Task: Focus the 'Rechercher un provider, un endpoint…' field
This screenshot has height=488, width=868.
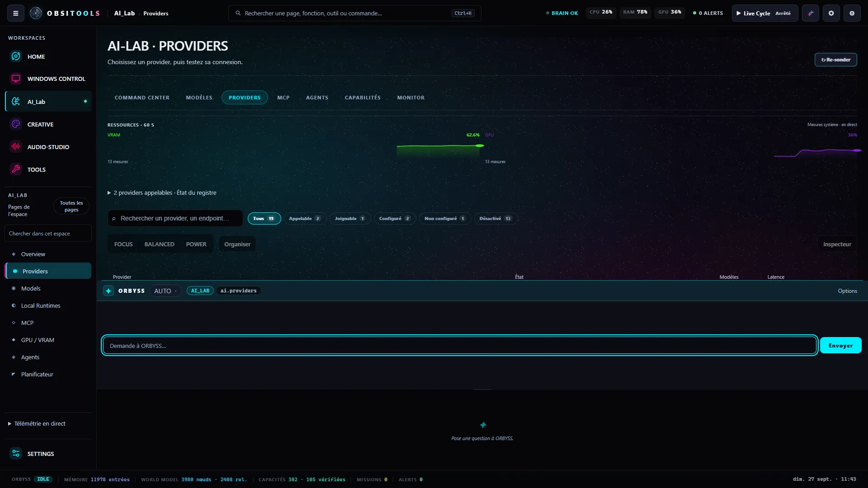Action: [x=175, y=219]
